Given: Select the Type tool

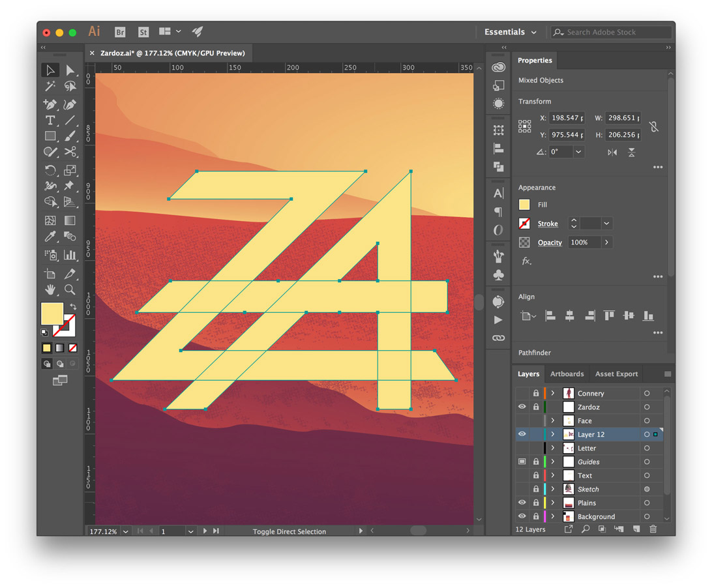Looking at the screenshot, I should point(50,121).
